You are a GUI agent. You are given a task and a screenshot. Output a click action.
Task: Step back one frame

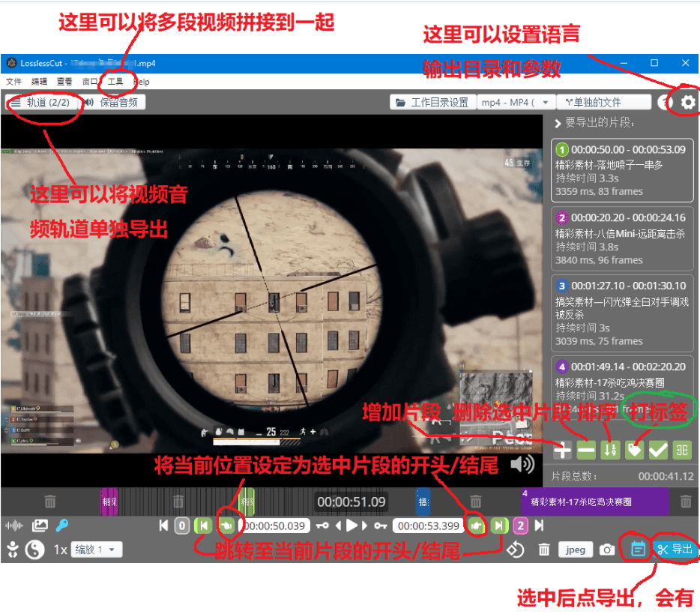(339, 526)
